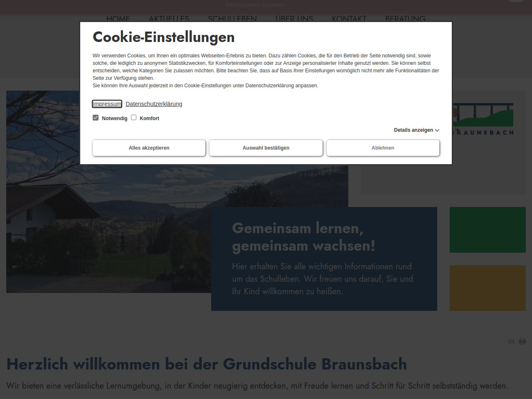Open the Aktuelles menu item
The width and height of the screenshot is (532, 399).
coord(169,19)
